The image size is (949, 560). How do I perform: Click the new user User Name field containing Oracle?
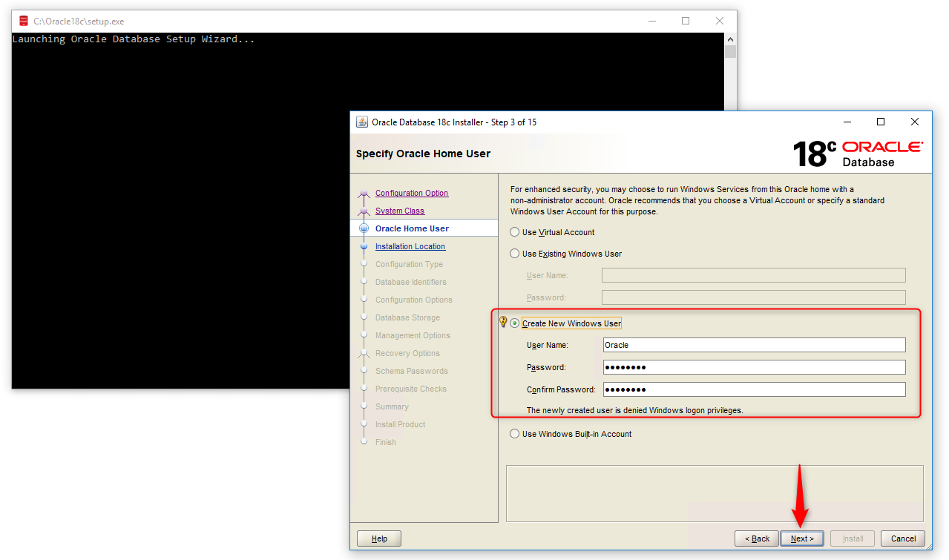tap(754, 345)
